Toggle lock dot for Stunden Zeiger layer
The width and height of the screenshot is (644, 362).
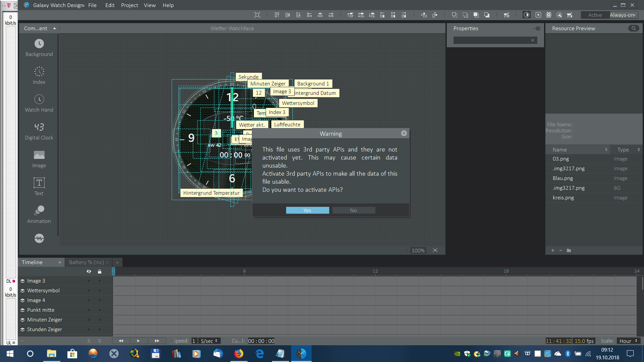(x=100, y=329)
